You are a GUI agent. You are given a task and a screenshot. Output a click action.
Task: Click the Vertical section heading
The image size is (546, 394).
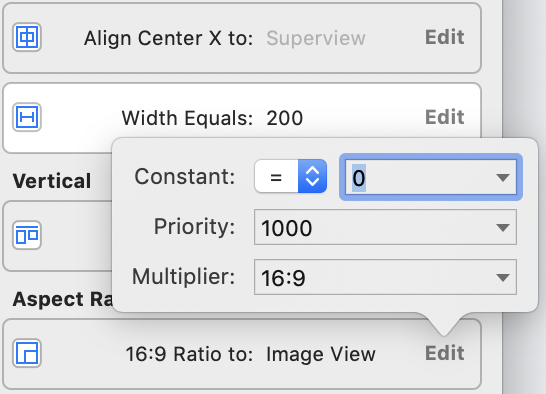coord(52,181)
